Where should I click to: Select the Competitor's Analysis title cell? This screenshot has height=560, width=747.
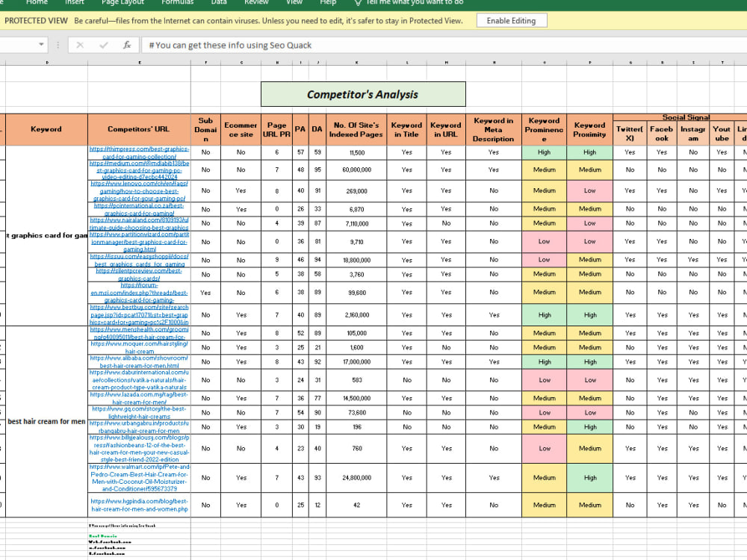coord(363,94)
